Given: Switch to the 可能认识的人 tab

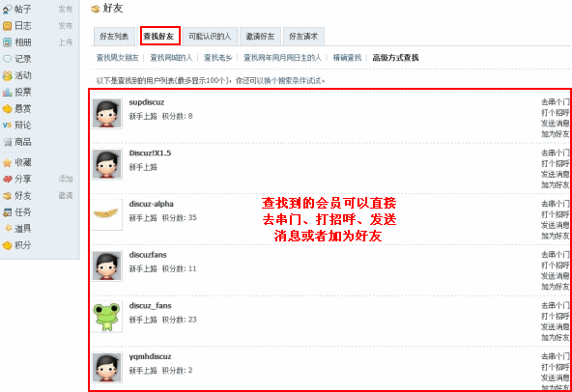Looking at the screenshot, I should click(x=210, y=37).
